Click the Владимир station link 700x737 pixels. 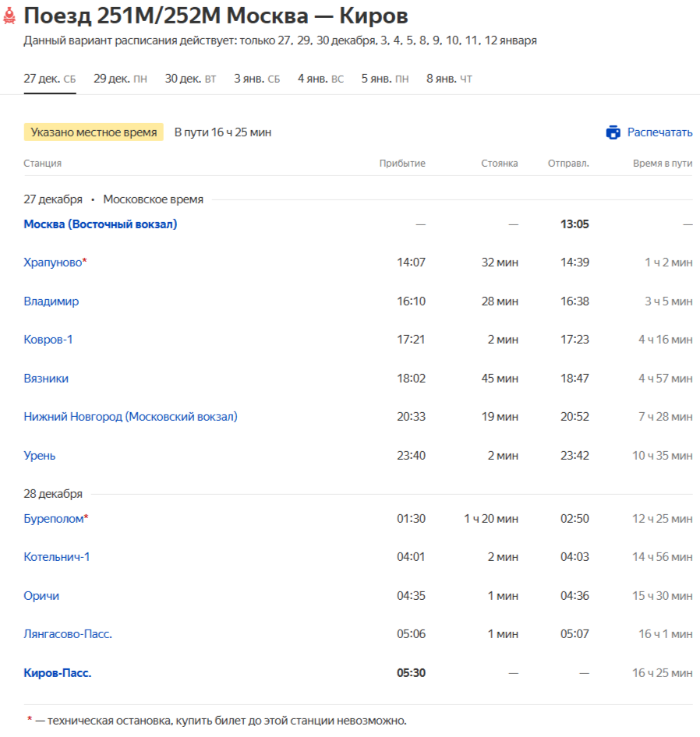(51, 301)
